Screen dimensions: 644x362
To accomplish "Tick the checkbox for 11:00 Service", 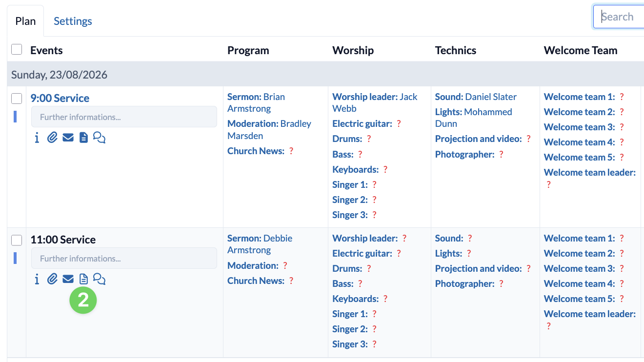I will pos(17,240).
